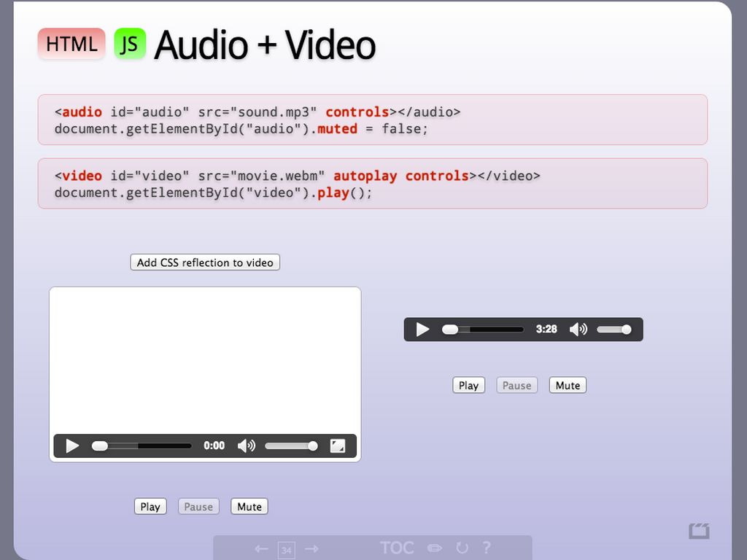
Task: Toggle the Mute button below audio player
Action: tap(568, 386)
